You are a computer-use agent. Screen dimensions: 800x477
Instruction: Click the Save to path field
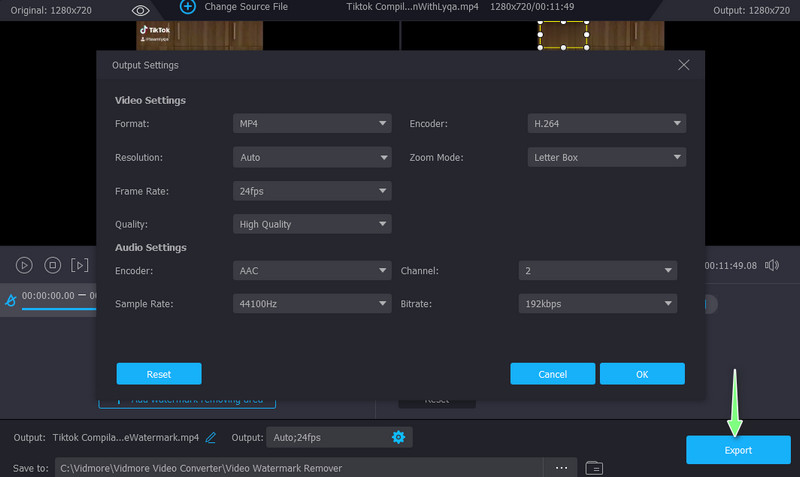(x=300, y=467)
